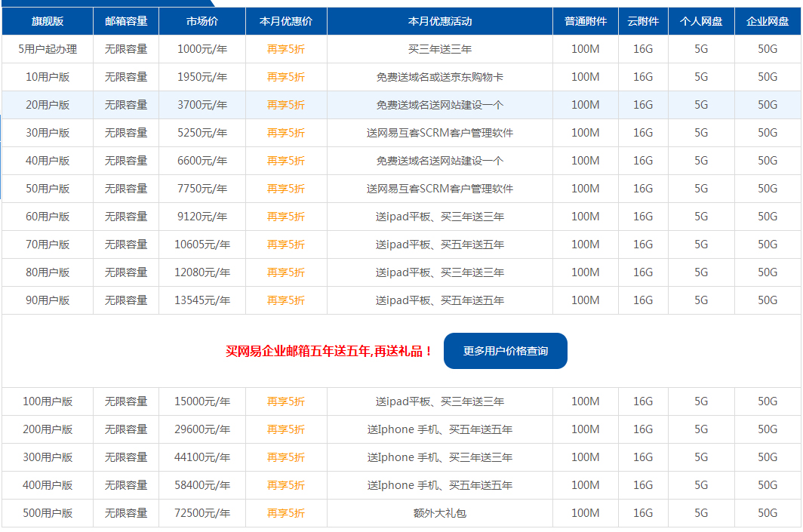Click the 5用户起办理 row label
This screenshot has width=803, height=532.
[x=48, y=49]
